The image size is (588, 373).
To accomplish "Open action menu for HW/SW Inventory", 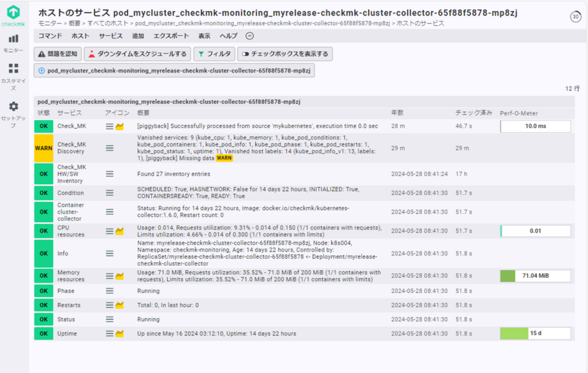I will pos(110,174).
